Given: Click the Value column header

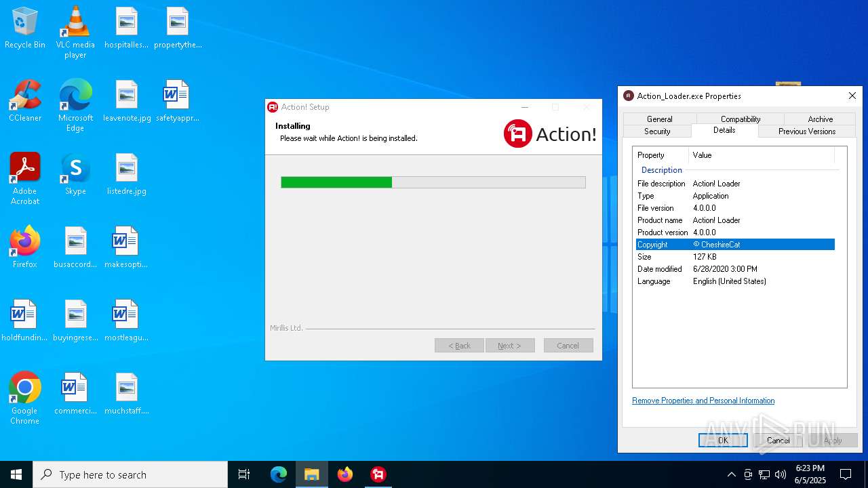Looking at the screenshot, I should [762, 155].
